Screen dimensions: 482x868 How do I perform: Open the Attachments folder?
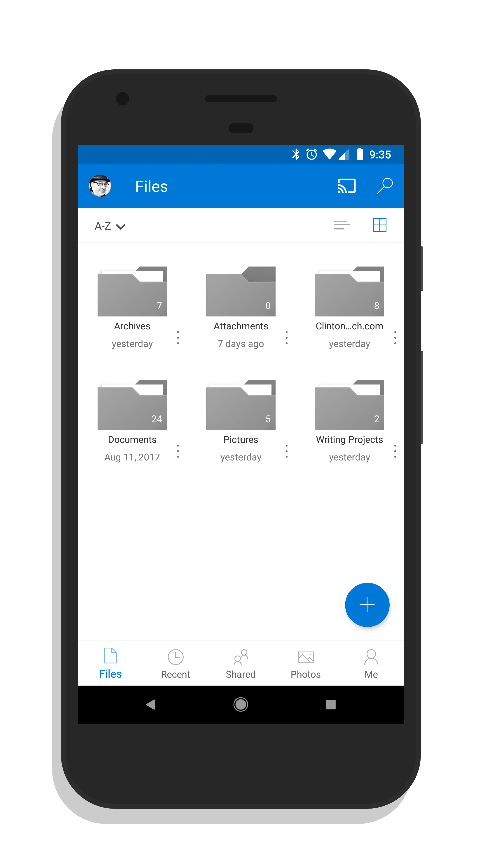(x=241, y=291)
